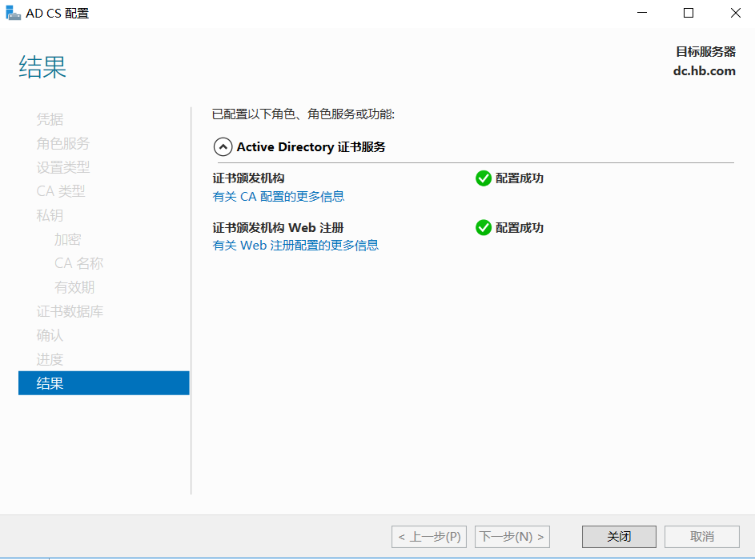The height and width of the screenshot is (560, 755).
Task: Maximize the AD CS 配置 window
Action: (689, 13)
